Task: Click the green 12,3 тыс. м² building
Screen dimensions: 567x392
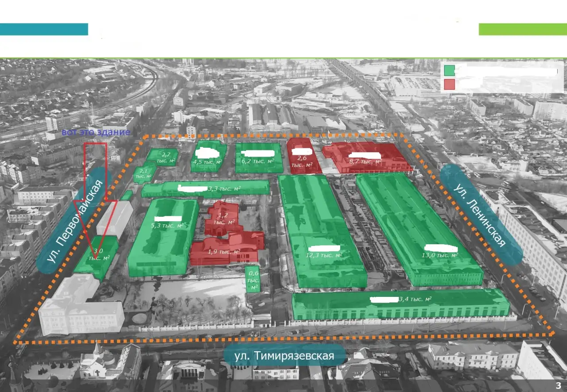Action: coord(322,230)
